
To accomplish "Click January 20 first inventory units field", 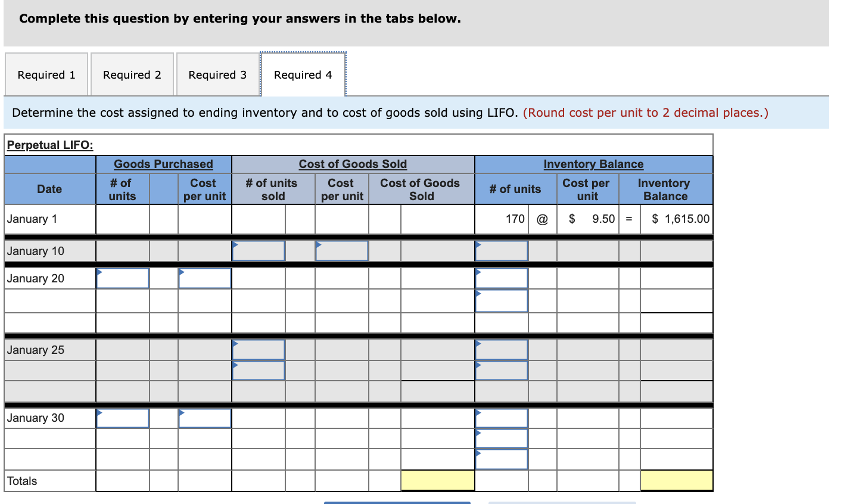I will pyautogui.click(x=502, y=278).
